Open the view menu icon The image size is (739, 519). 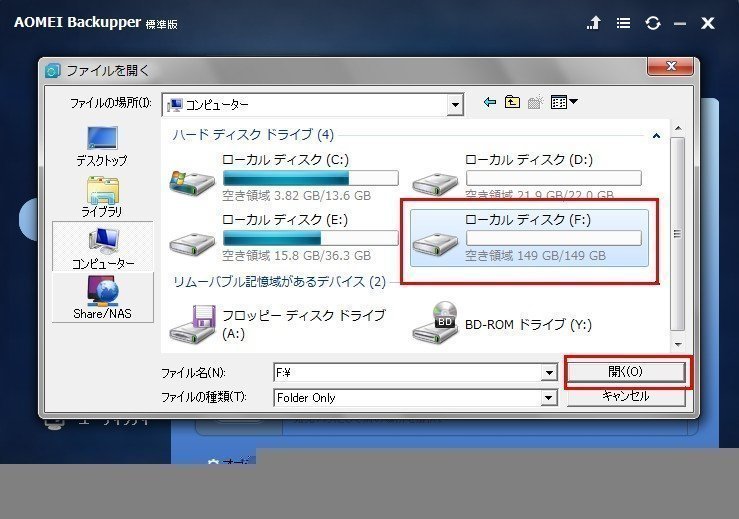click(x=564, y=102)
